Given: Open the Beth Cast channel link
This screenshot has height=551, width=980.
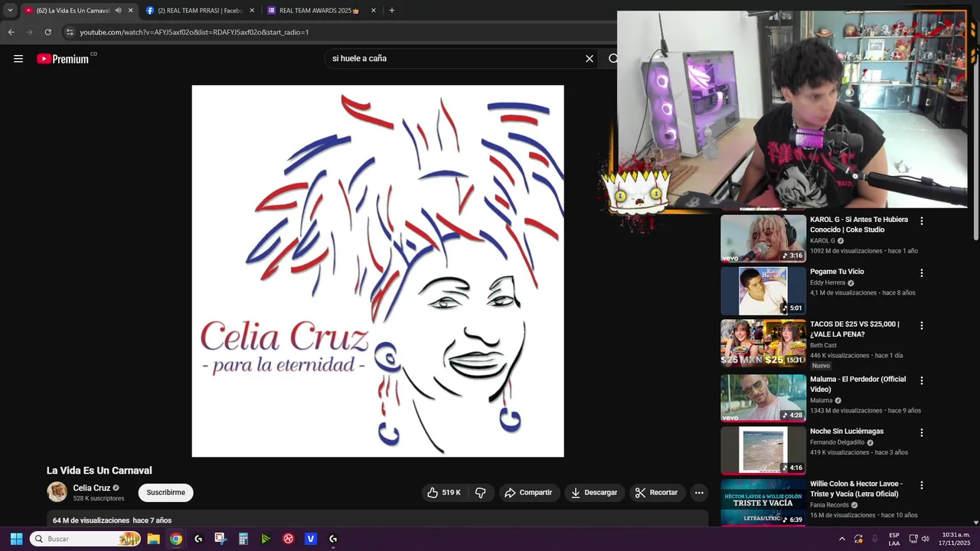Looking at the screenshot, I should (823, 346).
